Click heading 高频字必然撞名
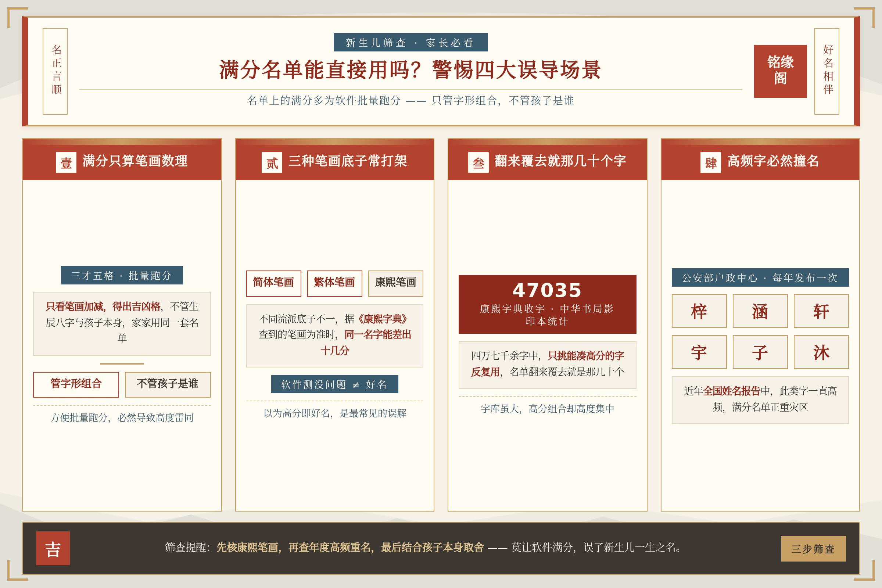882x588 pixels. click(773, 161)
